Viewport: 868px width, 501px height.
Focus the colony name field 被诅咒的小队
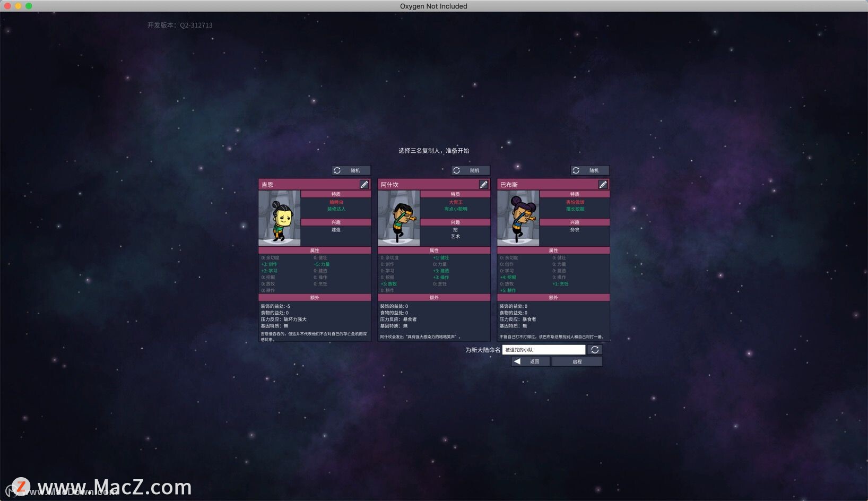[x=544, y=350]
